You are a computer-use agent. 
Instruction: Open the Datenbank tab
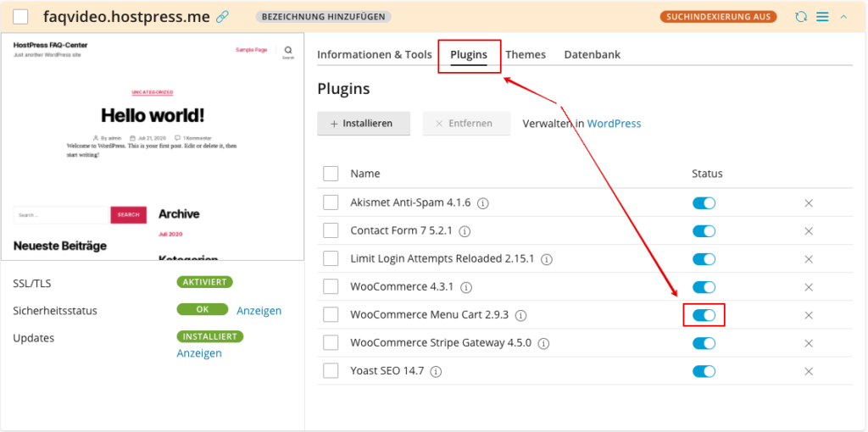click(593, 54)
